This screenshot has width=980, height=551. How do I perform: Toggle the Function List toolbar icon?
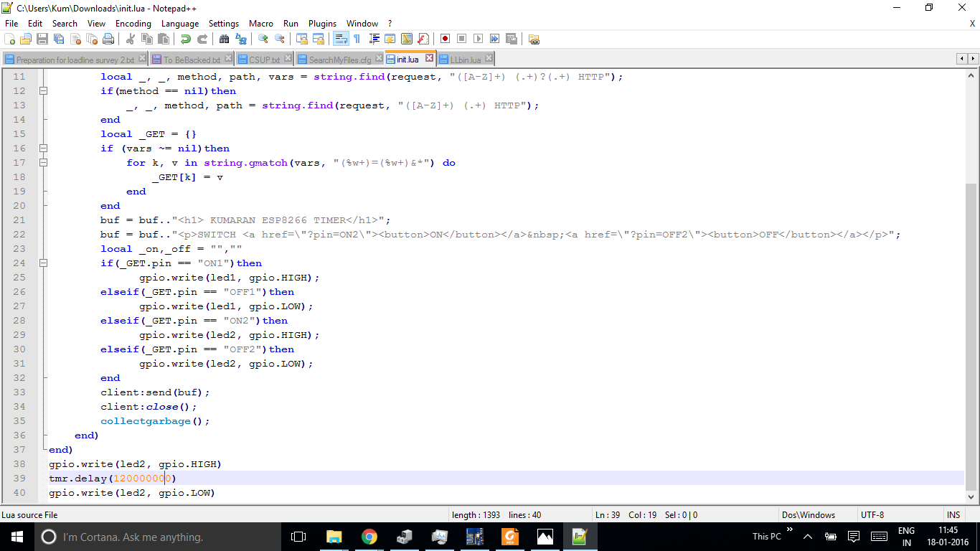tap(423, 39)
